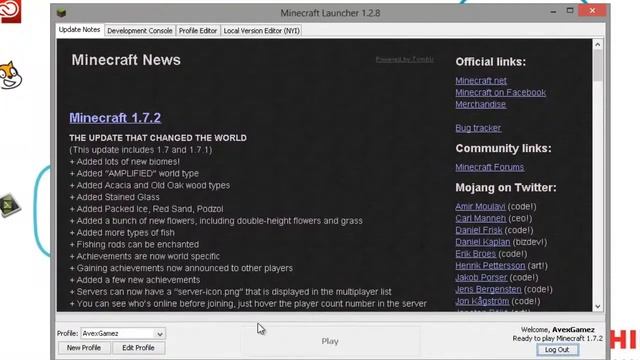Open Henrik Pettersson's Twitter link
This screenshot has width=640, height=360.
(490, 266)
